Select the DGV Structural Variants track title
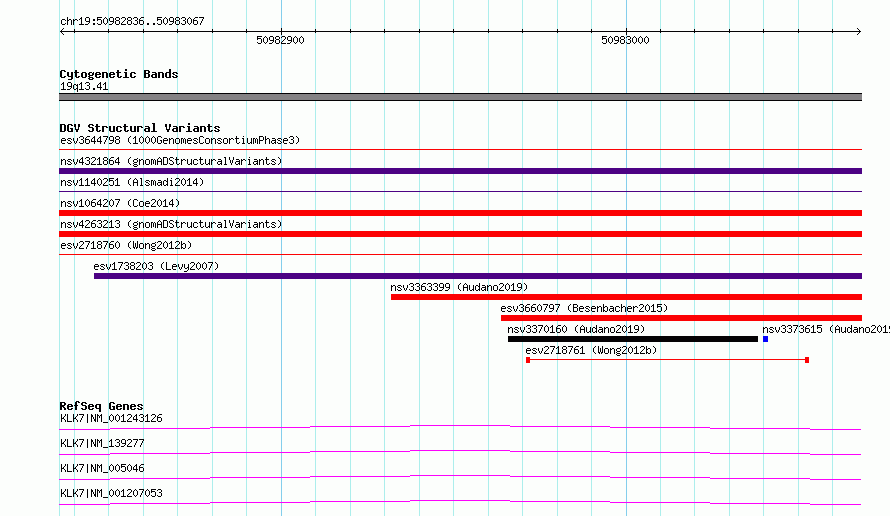 pos(140,128)
